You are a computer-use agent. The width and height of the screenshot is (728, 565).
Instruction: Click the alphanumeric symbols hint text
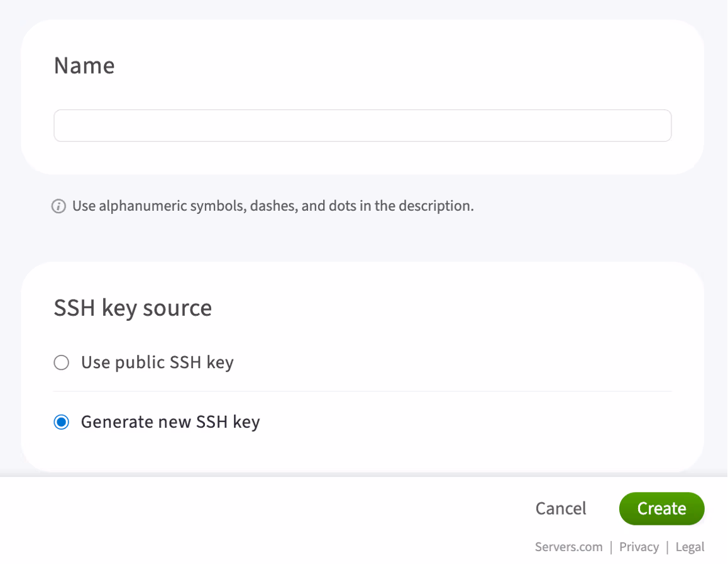[x=273, y=206]
